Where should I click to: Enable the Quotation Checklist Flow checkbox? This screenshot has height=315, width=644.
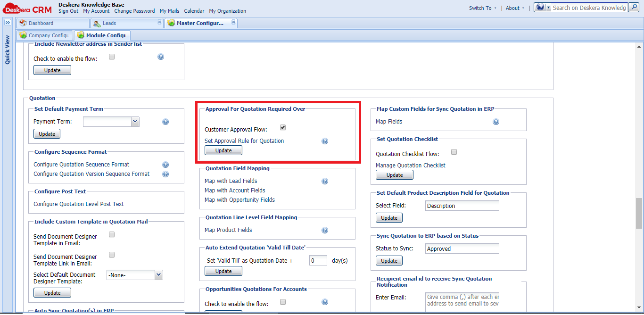[x=454, y=152]
